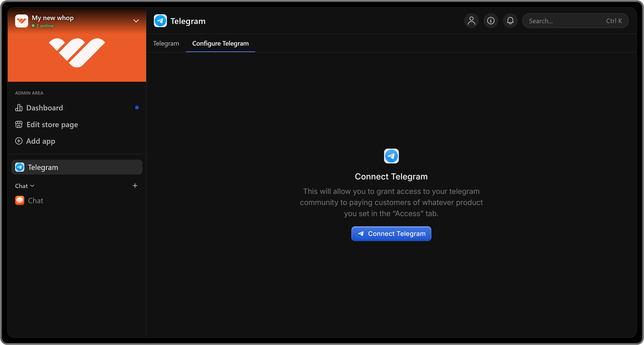Click the blue dot next to Dashboard
This screenshot has width=644, height=345.
click(137, 108)
